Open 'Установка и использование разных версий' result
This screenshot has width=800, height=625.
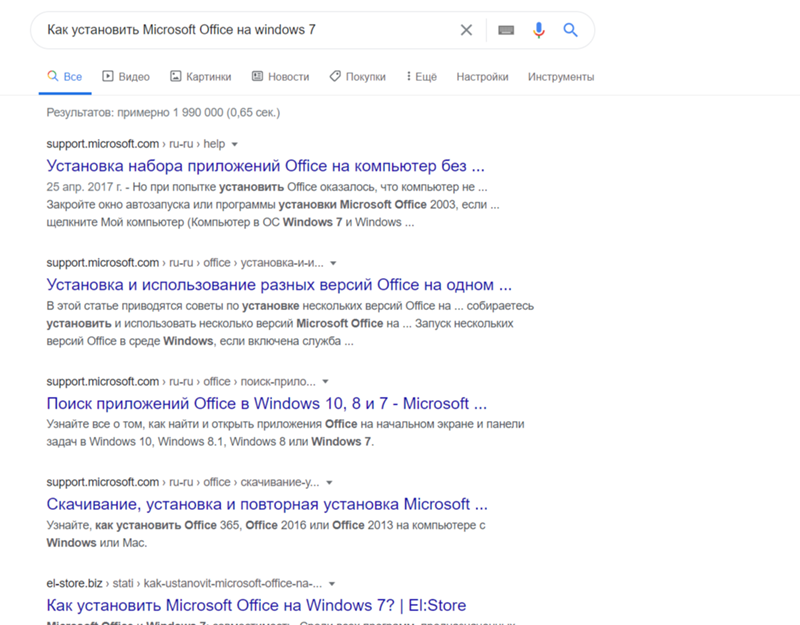click(279, 285)
